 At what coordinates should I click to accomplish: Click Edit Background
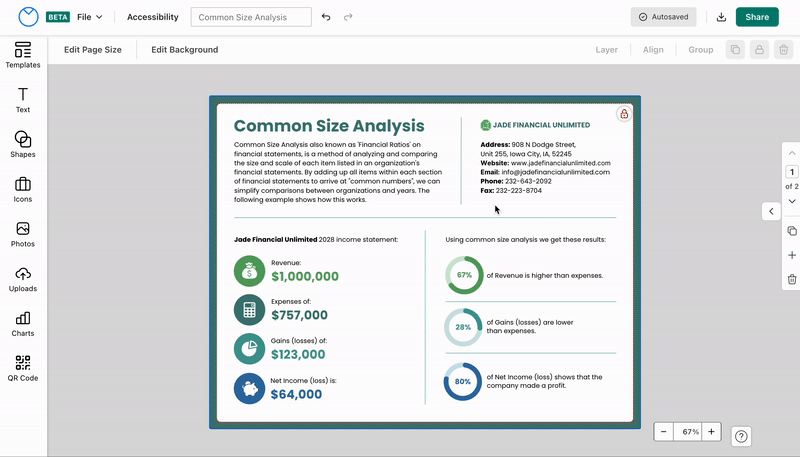(x=184, y=49)
